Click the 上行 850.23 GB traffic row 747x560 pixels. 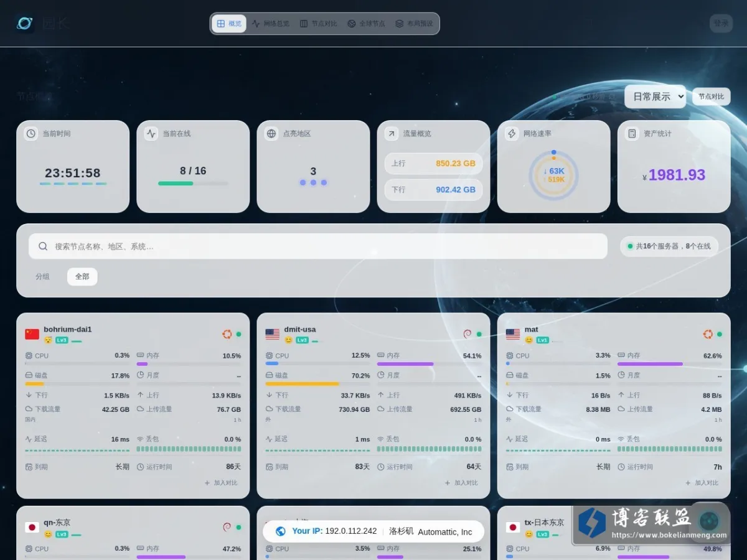coord(433,164)
